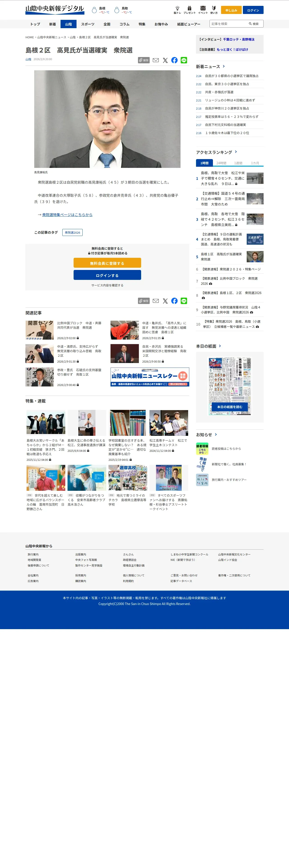Open the 会社案内 footer link
289x868 pixels.
pos(33,576)
